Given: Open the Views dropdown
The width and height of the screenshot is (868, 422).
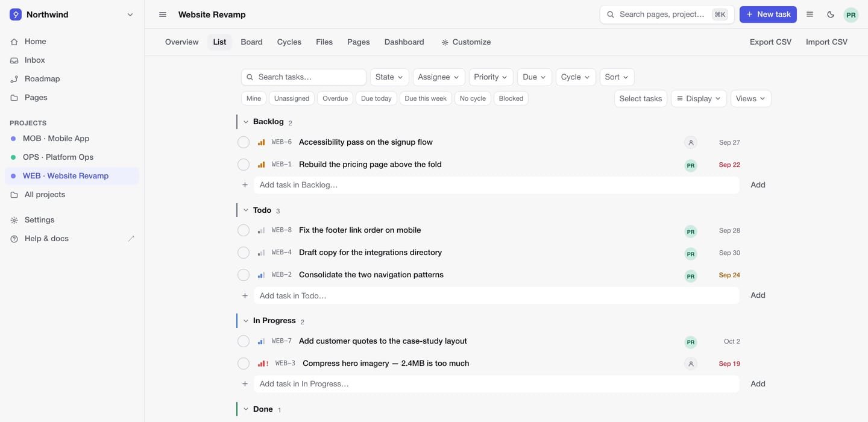Looking at the screenshot, I should tap(750, 98).
